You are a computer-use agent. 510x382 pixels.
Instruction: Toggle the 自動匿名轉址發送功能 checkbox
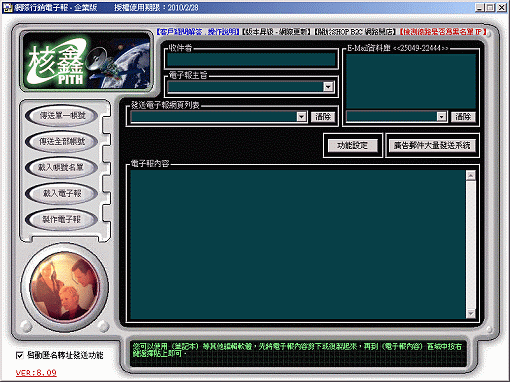20,355
